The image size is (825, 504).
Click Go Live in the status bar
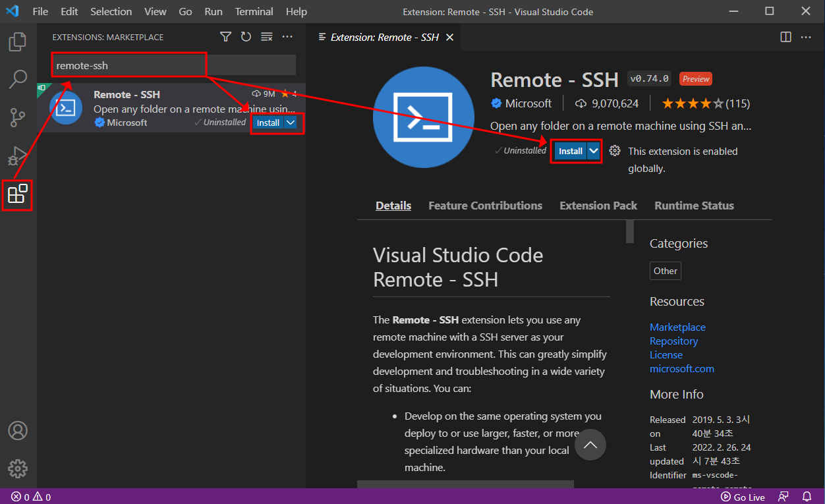(743, 497)
